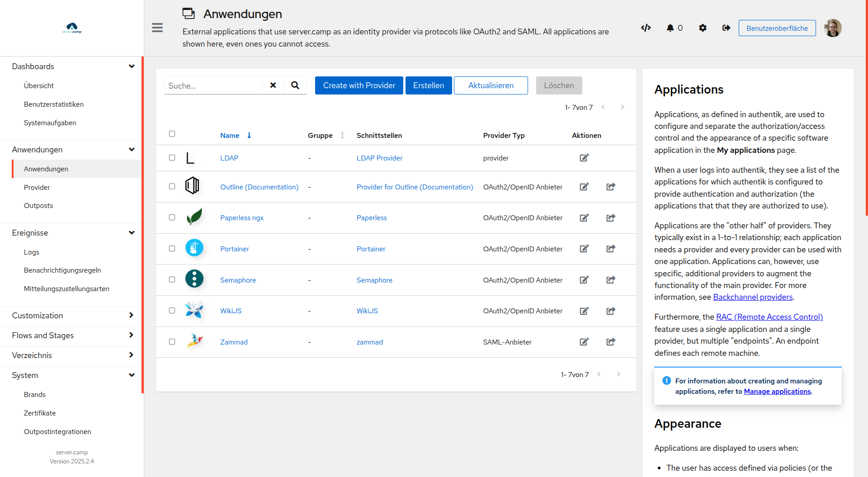Open the API browser code icon
The image size is (868, 477).
646,28
